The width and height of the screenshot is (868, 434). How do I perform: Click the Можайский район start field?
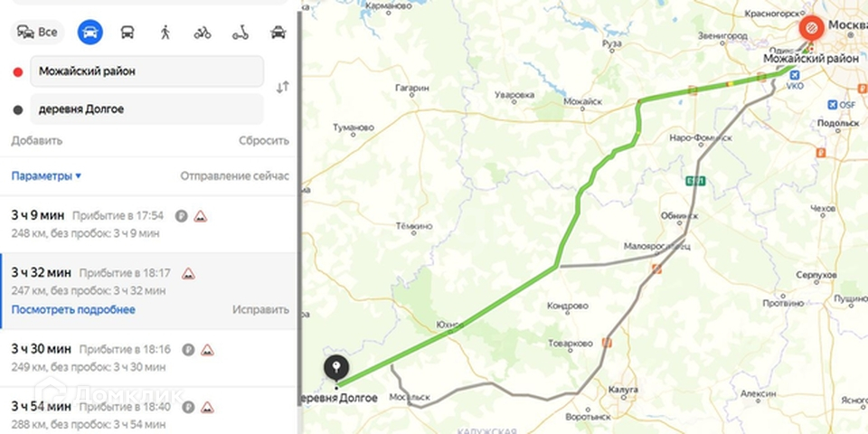(146, 71)
